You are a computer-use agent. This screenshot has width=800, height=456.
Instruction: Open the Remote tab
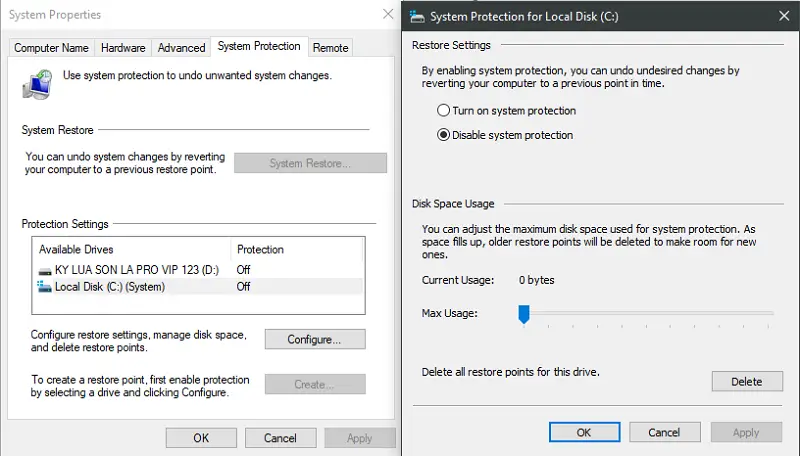click(x=330, y=48)
